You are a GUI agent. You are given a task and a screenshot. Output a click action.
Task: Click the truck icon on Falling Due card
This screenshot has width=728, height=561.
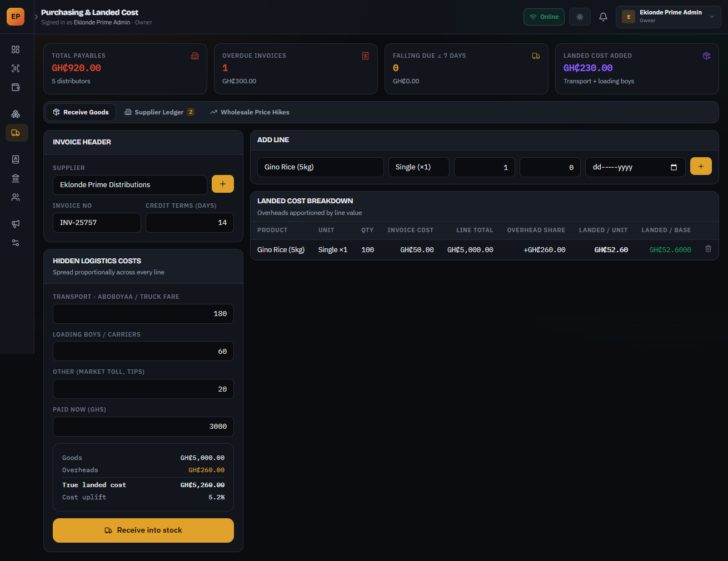[536, 56]
